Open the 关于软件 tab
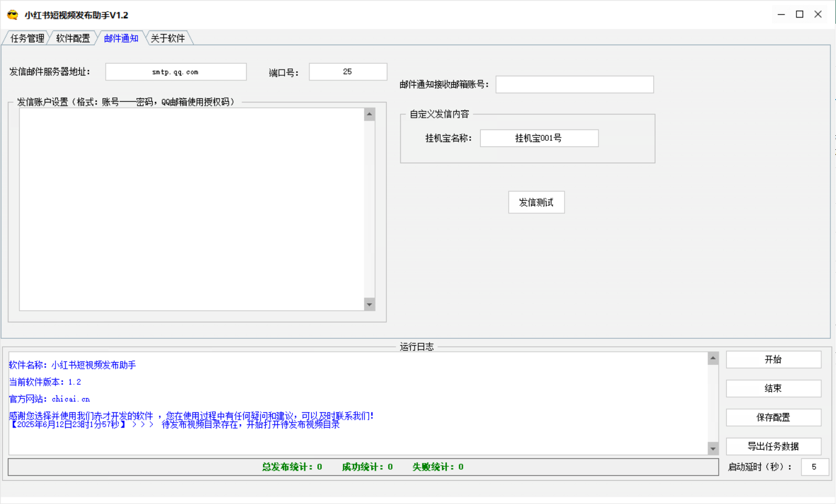 (x=168, y=38)
